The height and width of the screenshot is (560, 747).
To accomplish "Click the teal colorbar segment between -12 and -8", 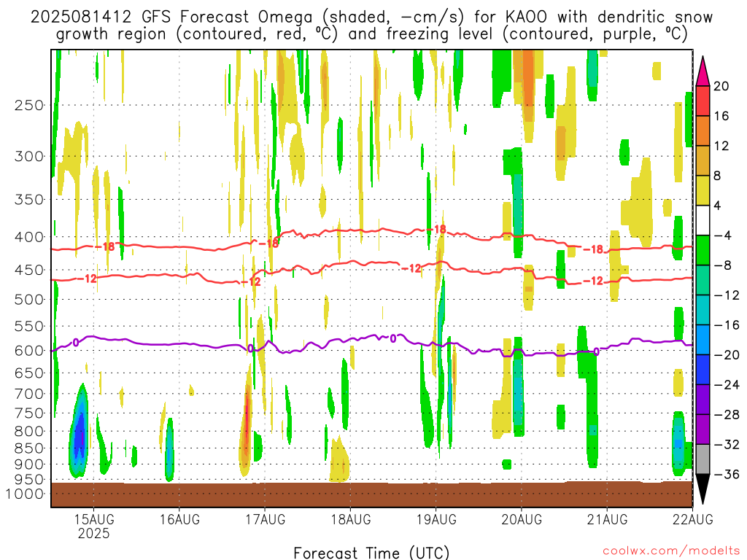I will coord(703,280).
